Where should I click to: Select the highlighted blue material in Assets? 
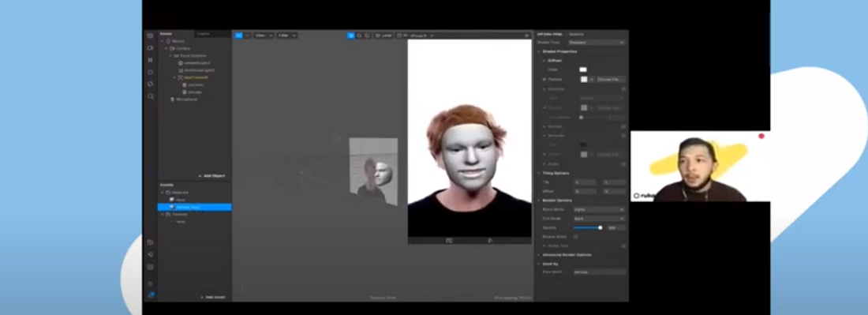[x=194, y=207]
